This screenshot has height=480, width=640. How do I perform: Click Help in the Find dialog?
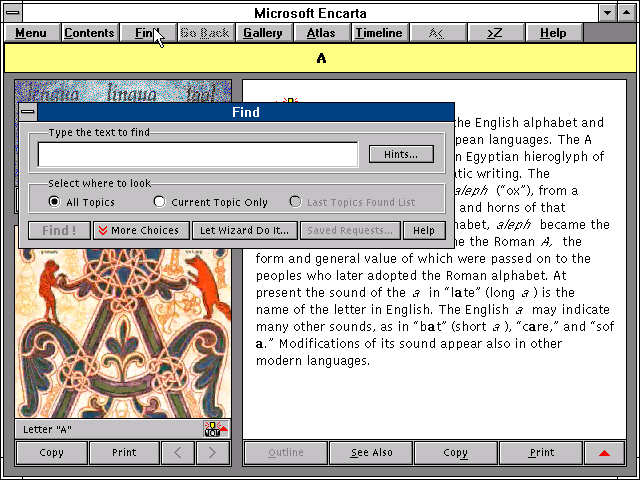(x=424, y=230)
